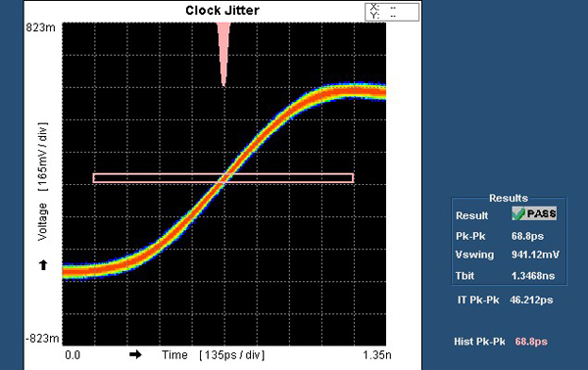Click the X/Y cursor readout box
The image size is (588, 370).
(x=392, y=12)
